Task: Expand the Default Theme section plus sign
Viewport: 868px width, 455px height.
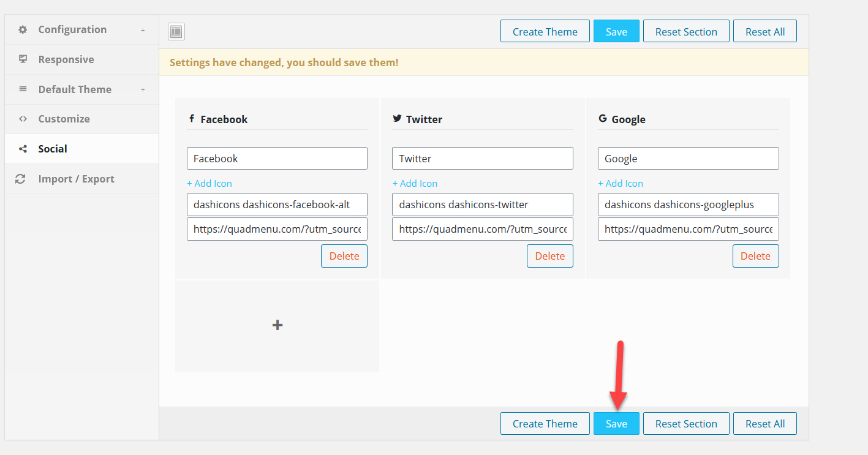Action: tap(143, 89)
